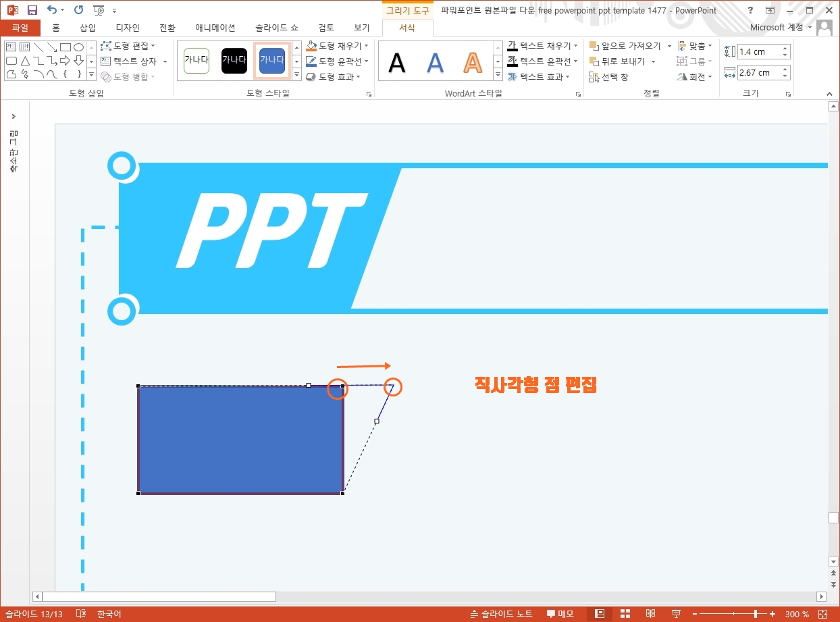Choose the rectangle shape in gallery
The width and height of the screenshot is (840, 622).
(x=65, y=47)
